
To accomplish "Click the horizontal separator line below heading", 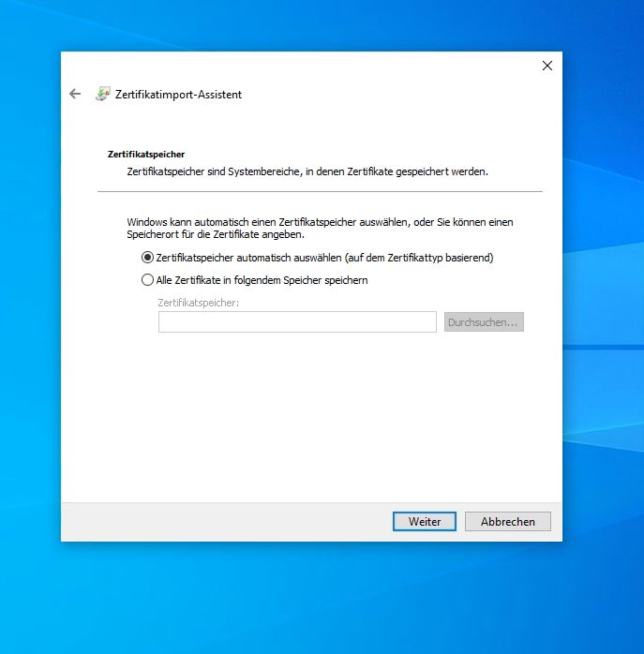I will tap(319, 191).
